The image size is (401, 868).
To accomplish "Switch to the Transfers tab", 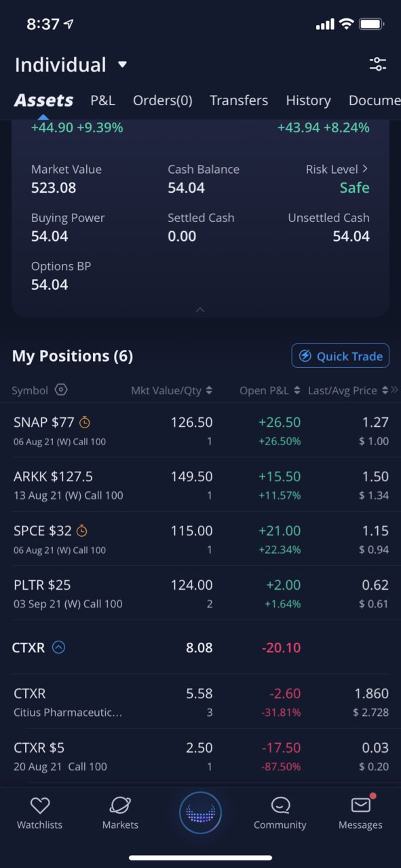I will 239,100.
